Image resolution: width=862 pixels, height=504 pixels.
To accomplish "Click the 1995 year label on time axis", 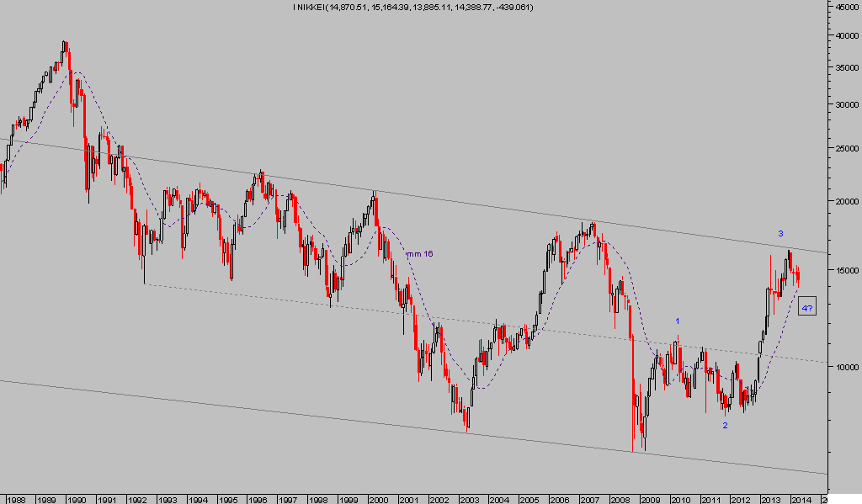I will (x=227, y=498).
